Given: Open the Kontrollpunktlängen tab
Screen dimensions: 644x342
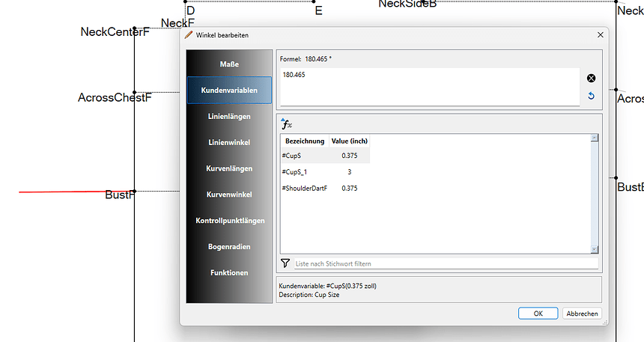Looking at the screenshot, I should [229, 221].
